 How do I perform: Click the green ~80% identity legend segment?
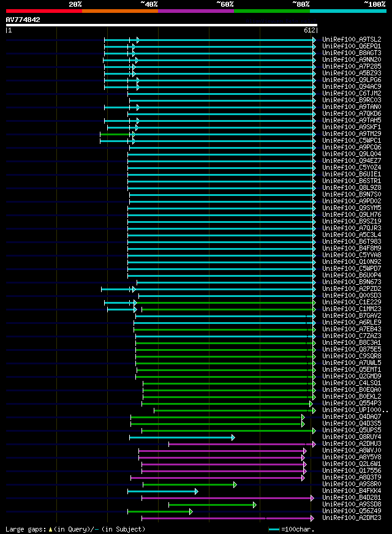pos(272,11)
